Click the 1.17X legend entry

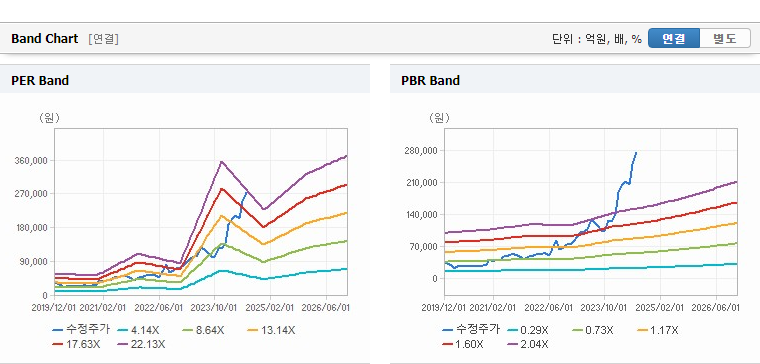(x=658, y=331)
